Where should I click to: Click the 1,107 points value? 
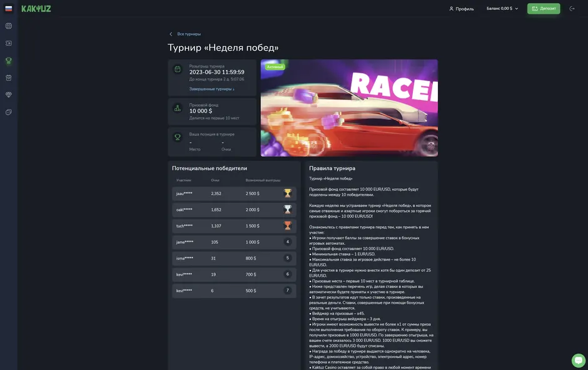pyautogui.click(x=216, y=226)
